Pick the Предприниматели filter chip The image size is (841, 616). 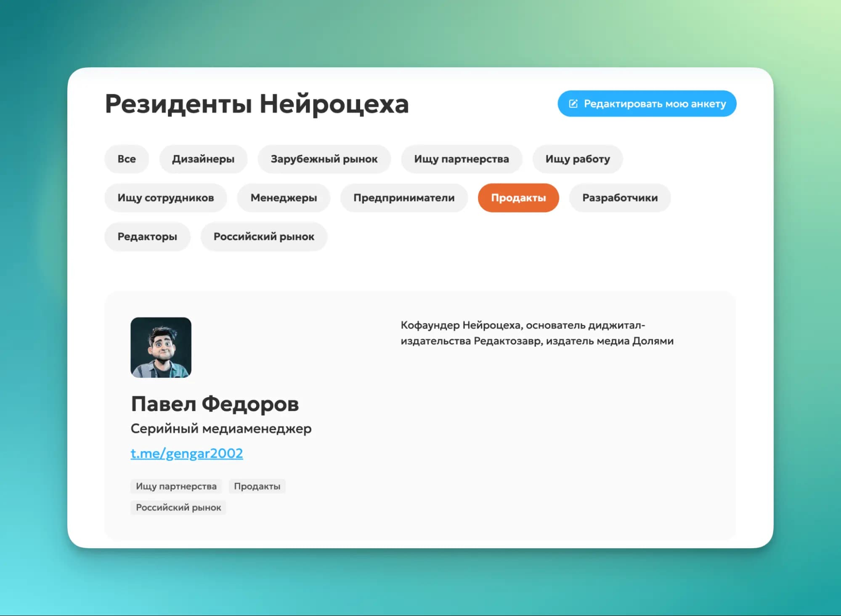tap(404, 198)
